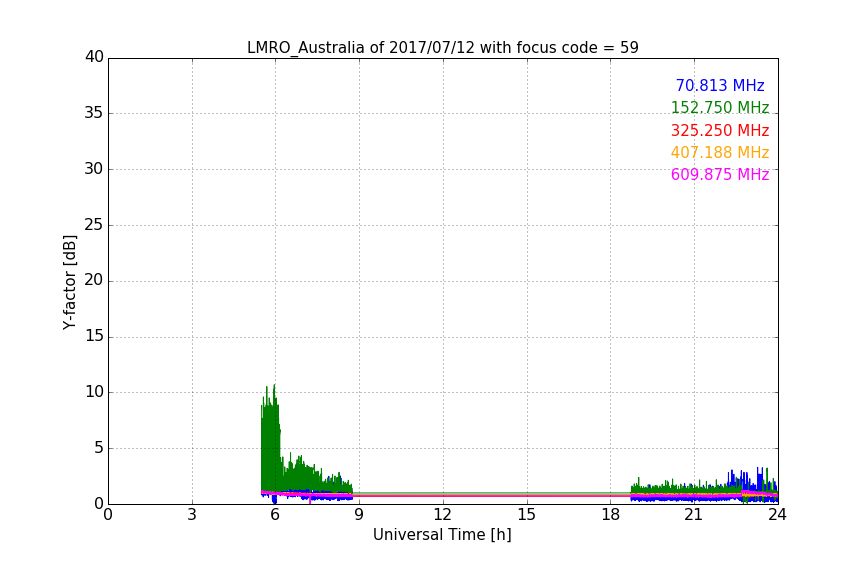
Task: Select the 407.188 MHz legend label
Action: tap(720, 152)
